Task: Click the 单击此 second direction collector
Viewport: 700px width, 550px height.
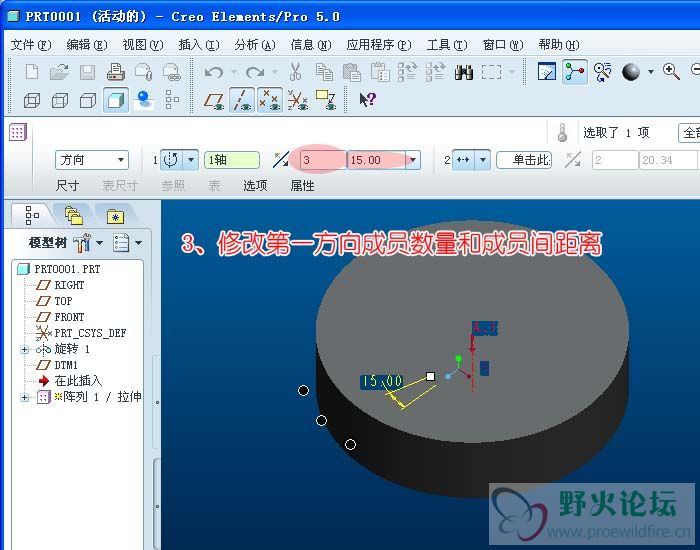Action: tap(524, 160)
